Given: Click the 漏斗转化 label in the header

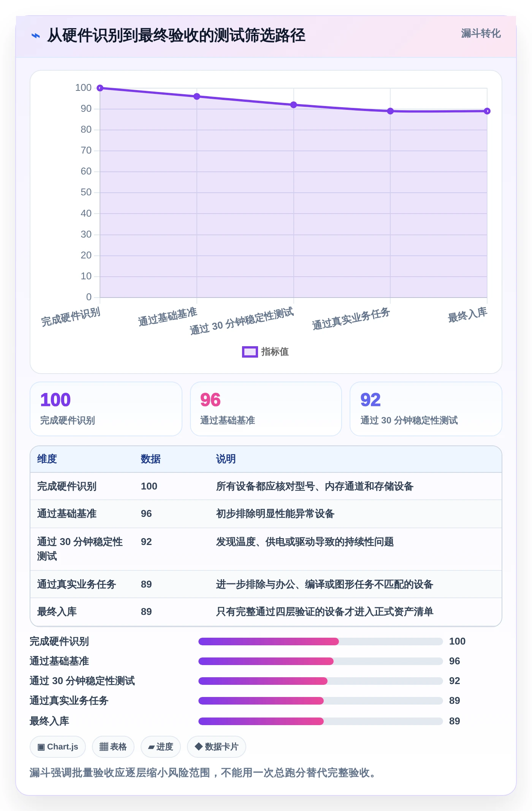Looking at the screenshot, I should (481, 33).
